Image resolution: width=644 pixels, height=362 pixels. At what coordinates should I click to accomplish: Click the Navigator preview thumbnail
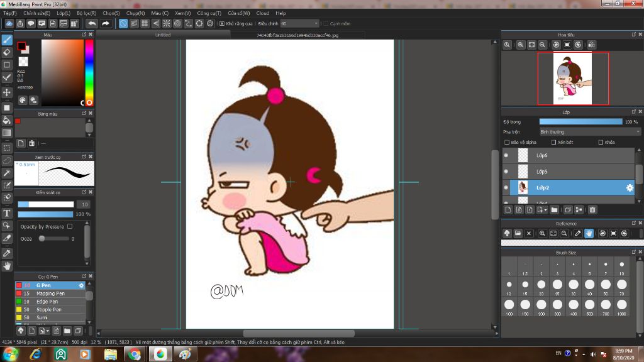click(572, 78)
